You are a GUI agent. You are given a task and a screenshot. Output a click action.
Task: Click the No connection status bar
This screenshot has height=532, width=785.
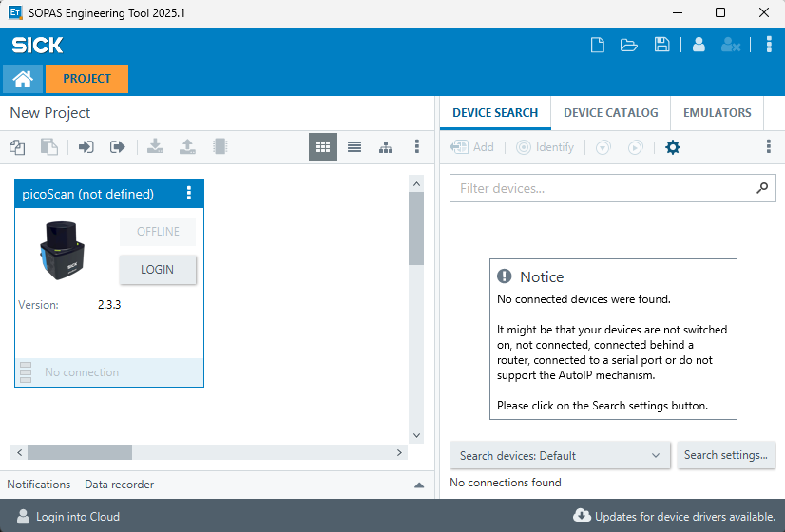click(x=109, y=372)
